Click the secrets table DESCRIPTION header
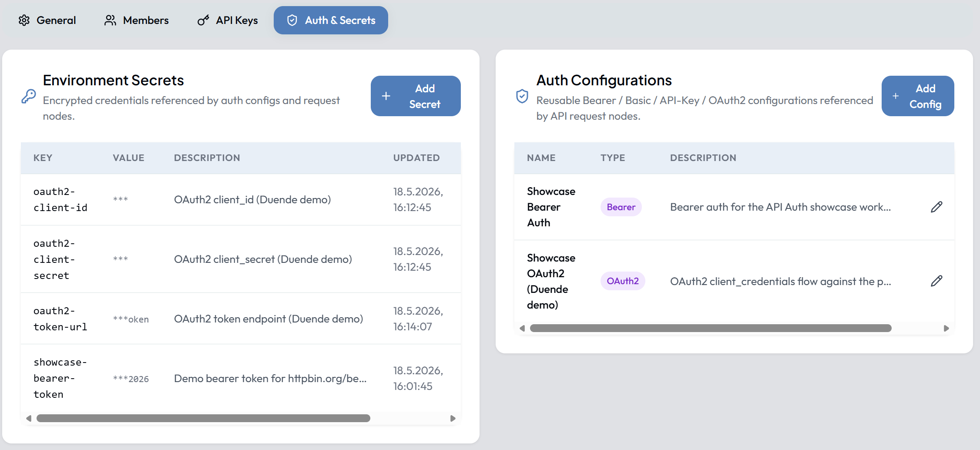This screenshot has height=450, width=980. point(207,158)
